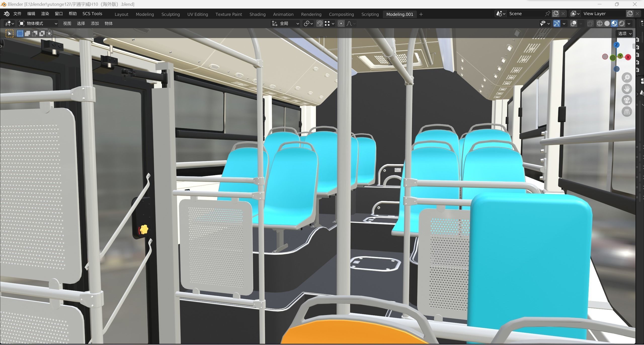Toggle proportional editing
Viewport: 644px width, 345px height.
tap(341, 23)
